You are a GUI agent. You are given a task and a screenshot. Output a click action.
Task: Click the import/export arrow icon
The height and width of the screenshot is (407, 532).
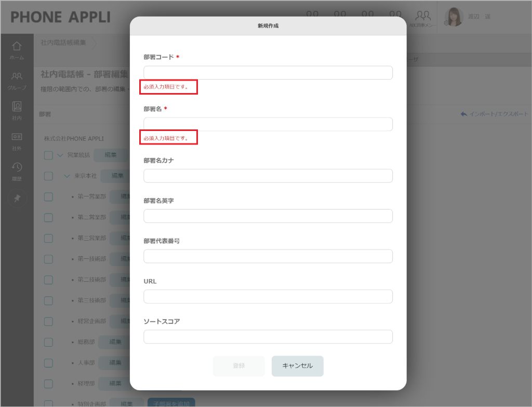[x=463, y=114]
